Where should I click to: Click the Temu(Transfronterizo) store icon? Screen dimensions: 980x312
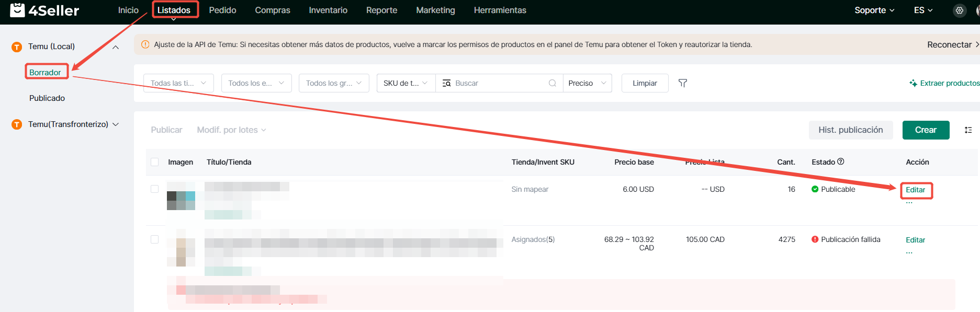[17, 124]
